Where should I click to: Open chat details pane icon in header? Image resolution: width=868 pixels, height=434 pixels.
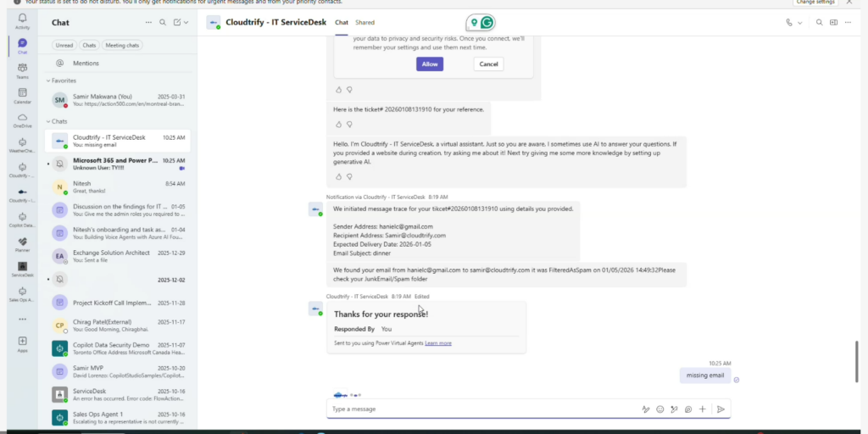coord(834,23)
